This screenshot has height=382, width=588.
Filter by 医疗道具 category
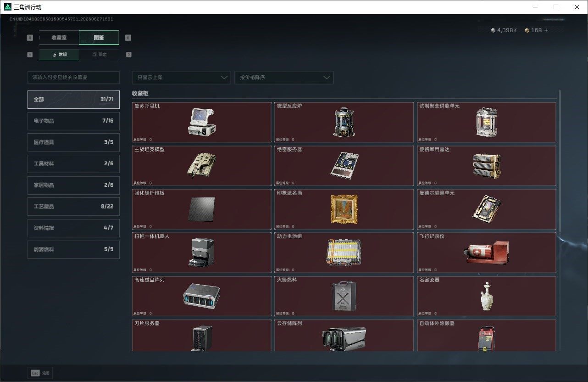(73, 142)
